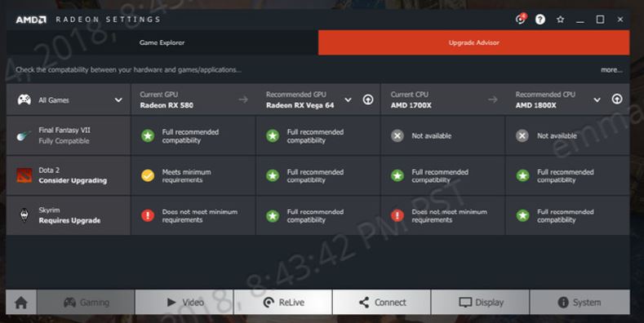644x323 pixels.
Task: Open the Connect section
Action: coord(382,303)
